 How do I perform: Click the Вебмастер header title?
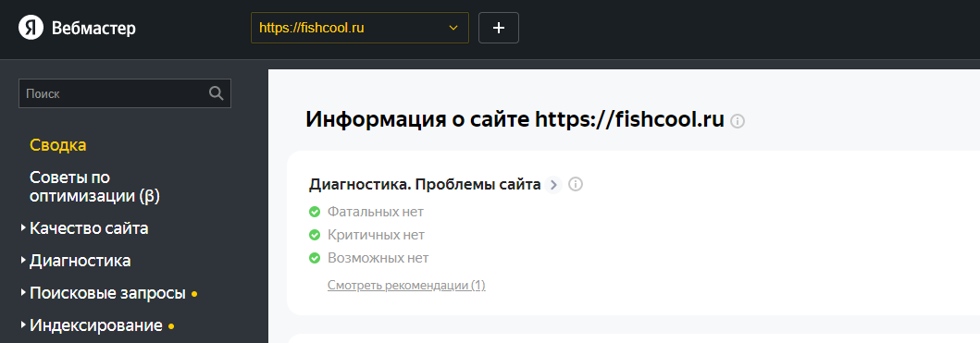tap(93, 28)
